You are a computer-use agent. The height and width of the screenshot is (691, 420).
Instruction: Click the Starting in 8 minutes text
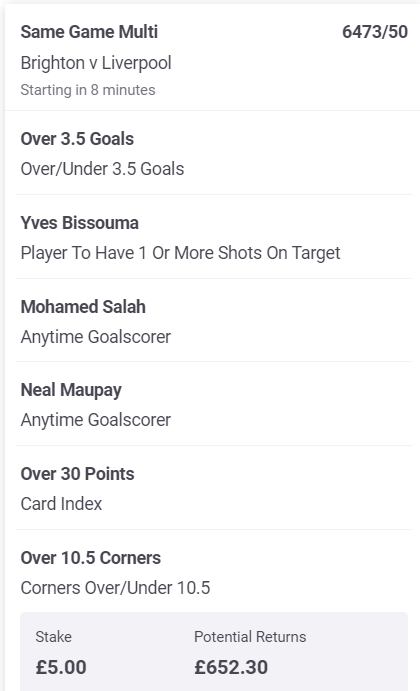(88, 90)
